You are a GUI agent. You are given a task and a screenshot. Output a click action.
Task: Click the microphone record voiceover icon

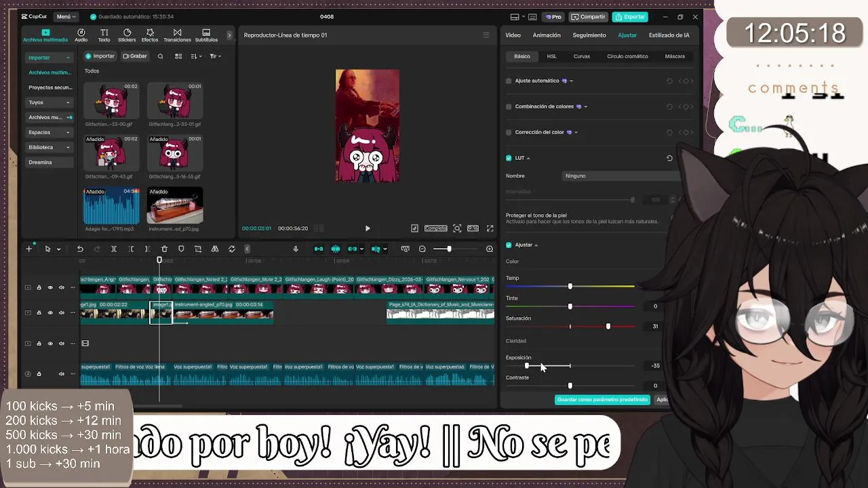(296, 249)
